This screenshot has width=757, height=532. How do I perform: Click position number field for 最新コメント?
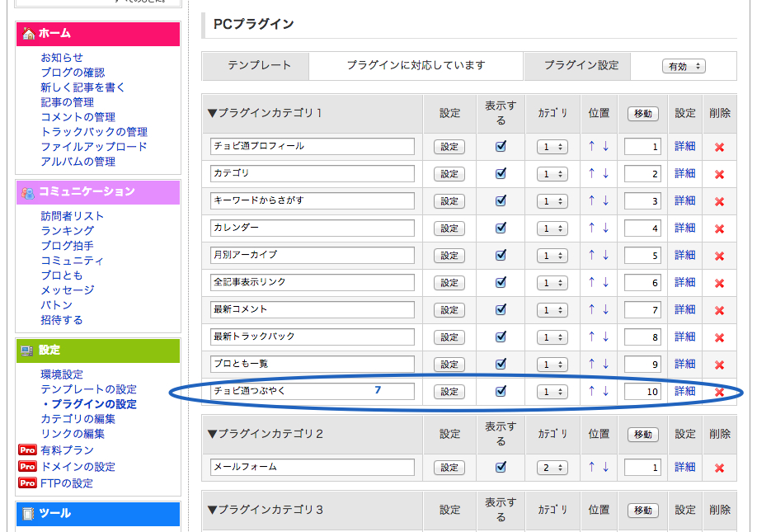tap(642, 310)
